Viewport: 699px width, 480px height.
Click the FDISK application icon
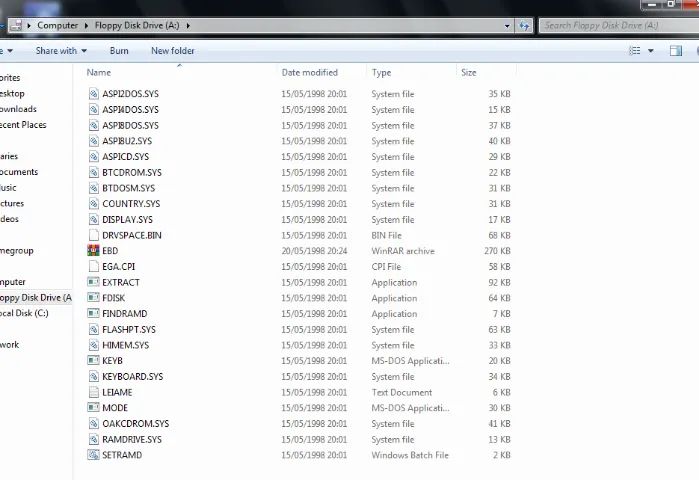[x=93, y=298]
